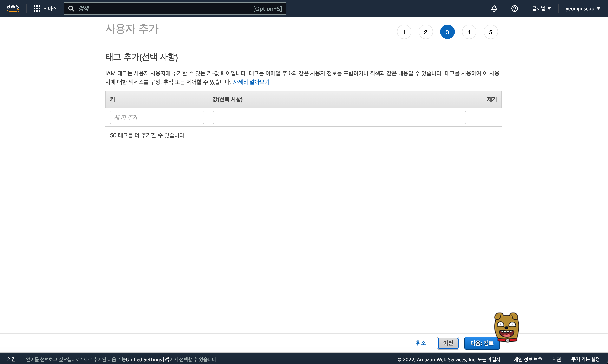Click the 자세히 알아보기 link

251,82
